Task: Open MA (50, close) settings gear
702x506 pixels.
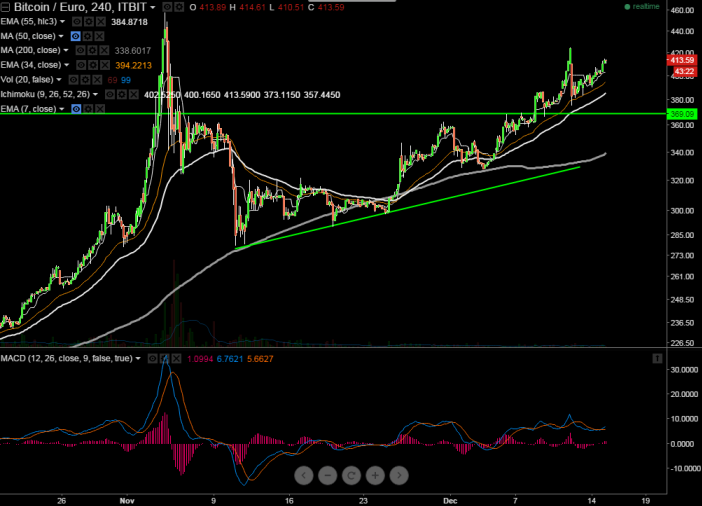Action: pos(88,36)
